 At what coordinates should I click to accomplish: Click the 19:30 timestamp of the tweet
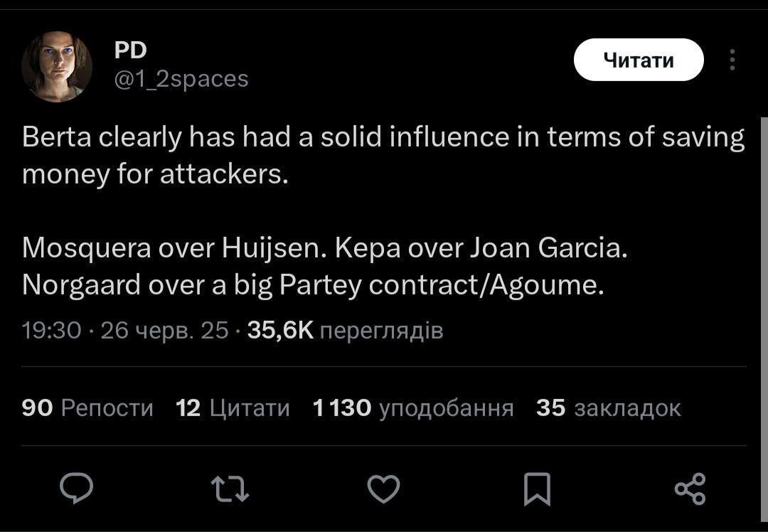tap(51, 330)
